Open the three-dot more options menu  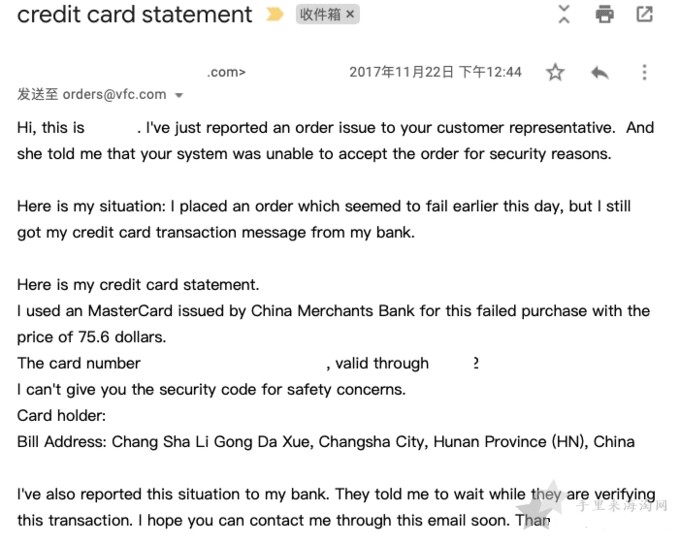coord(644,72)
